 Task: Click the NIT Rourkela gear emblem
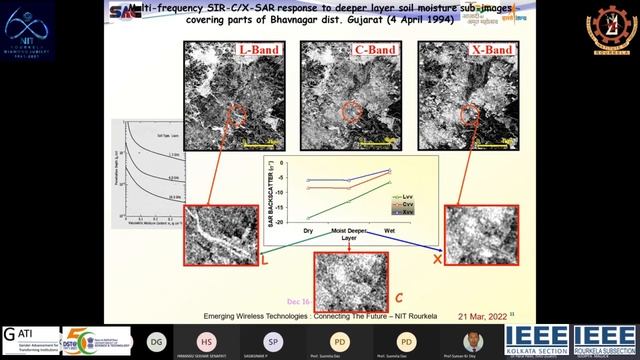point(611,30)
